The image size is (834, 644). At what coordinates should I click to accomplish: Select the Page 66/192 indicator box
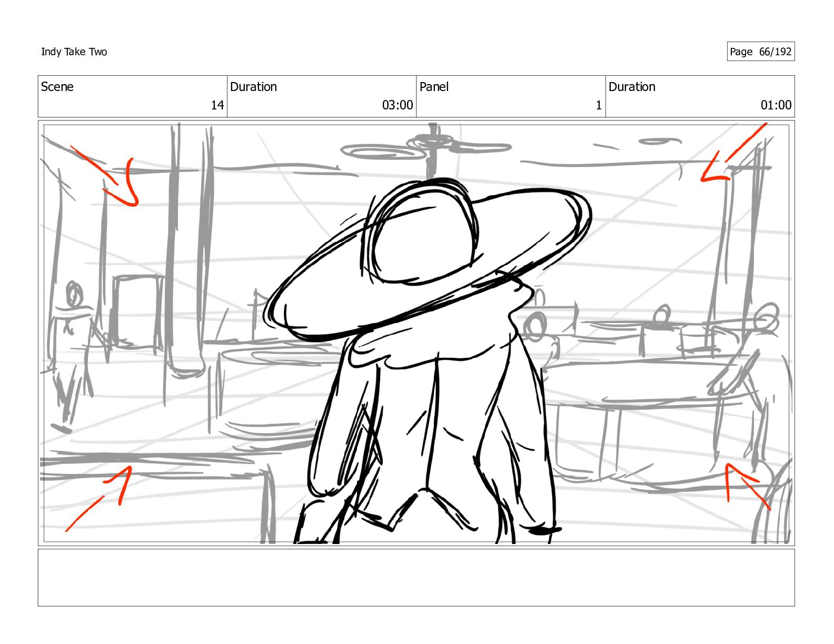pos(760,52)
